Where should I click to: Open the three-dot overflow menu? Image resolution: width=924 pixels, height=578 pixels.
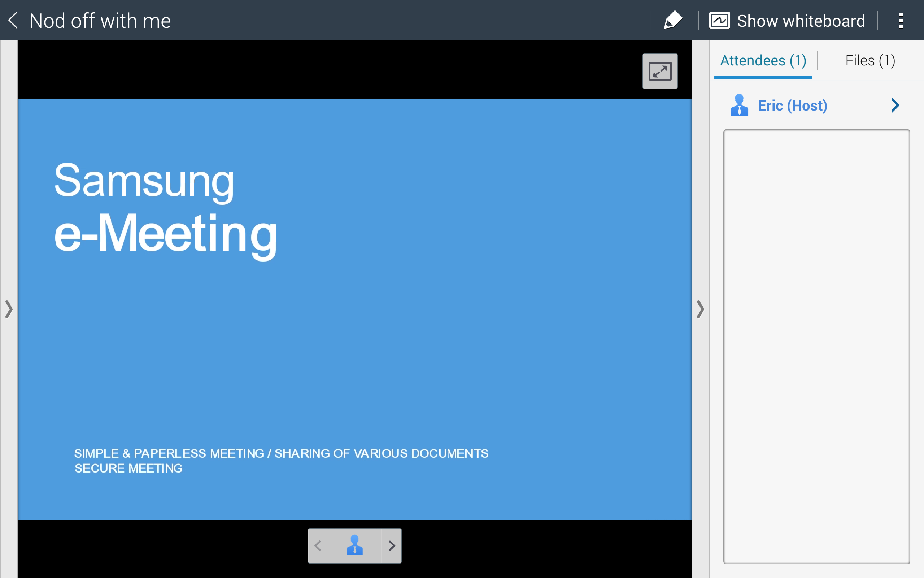(901, 21)
